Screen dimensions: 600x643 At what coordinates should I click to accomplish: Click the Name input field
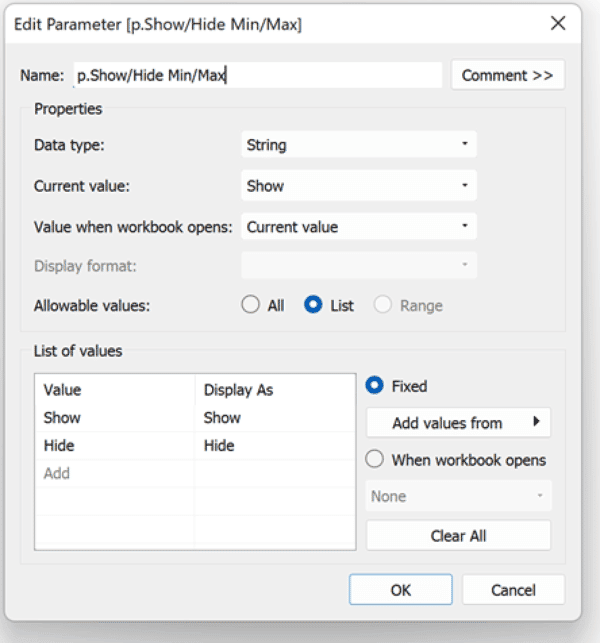(x=256, y=75)
